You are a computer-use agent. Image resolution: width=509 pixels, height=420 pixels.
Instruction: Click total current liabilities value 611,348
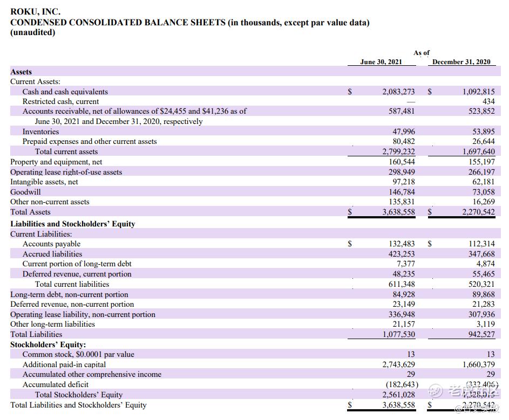(x=402, y=284)
